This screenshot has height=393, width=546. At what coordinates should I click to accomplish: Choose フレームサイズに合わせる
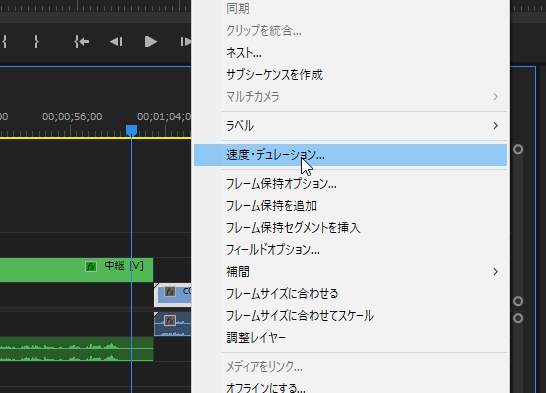click(x=350, y=293)
